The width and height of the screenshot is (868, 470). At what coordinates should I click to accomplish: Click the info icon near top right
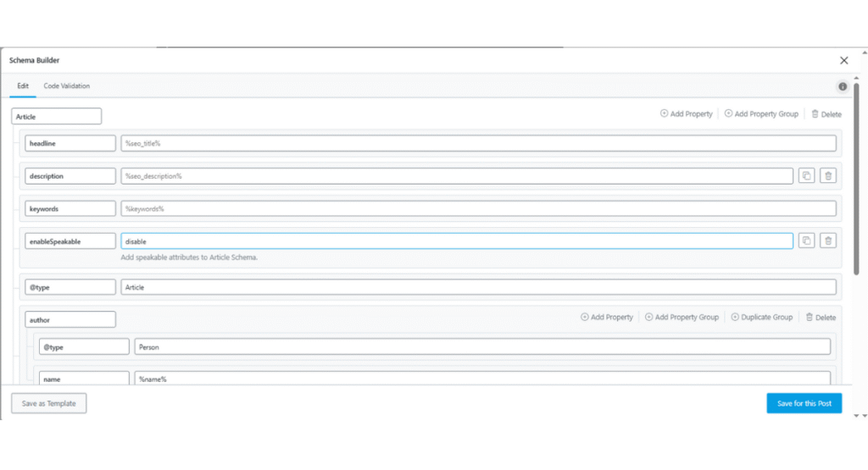pos(843,86)
